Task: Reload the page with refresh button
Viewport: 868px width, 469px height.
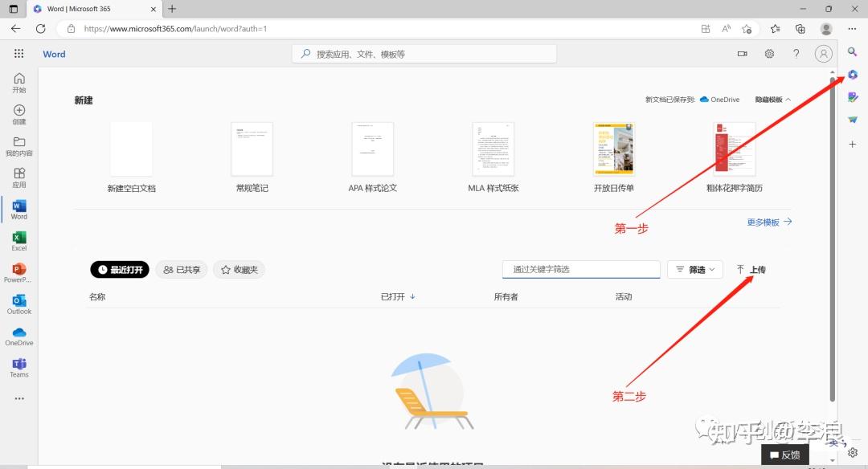Action: pos(40,28)
